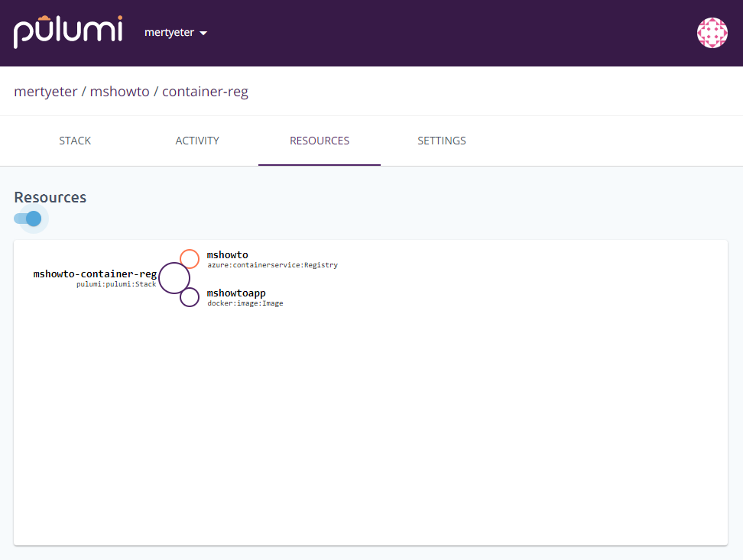This screenshot has height=560, width=743.
Task: Click pulumi:pulumi:Stack type text
Action: tap(116, 284)
